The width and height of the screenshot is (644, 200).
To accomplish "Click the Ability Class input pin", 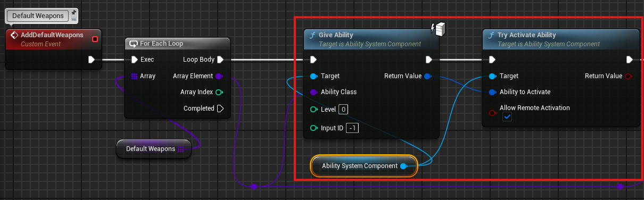I will [313, 92].
